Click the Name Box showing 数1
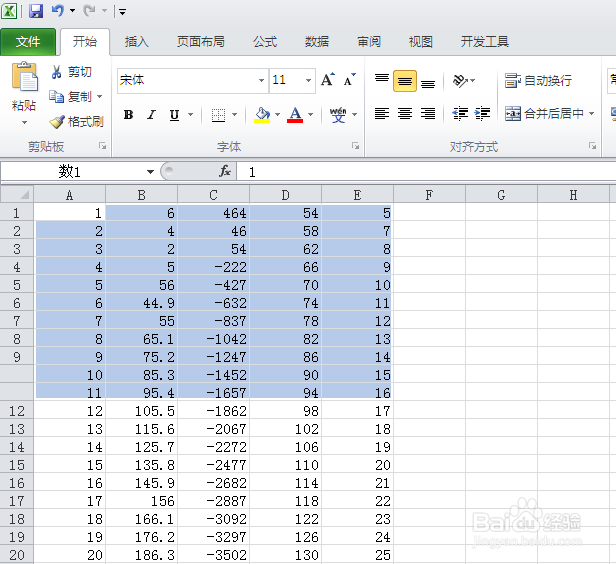This screenshot has width=616, height=564. tap(73, 172)
